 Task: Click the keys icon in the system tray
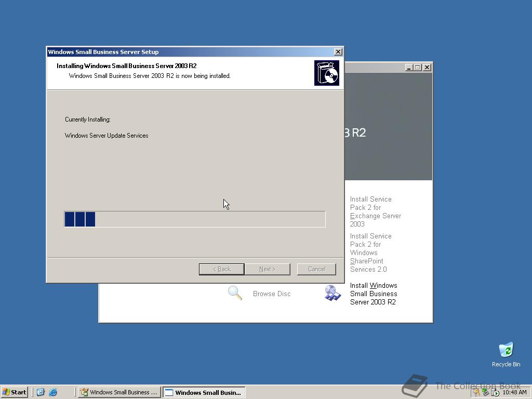coord(477,393)
